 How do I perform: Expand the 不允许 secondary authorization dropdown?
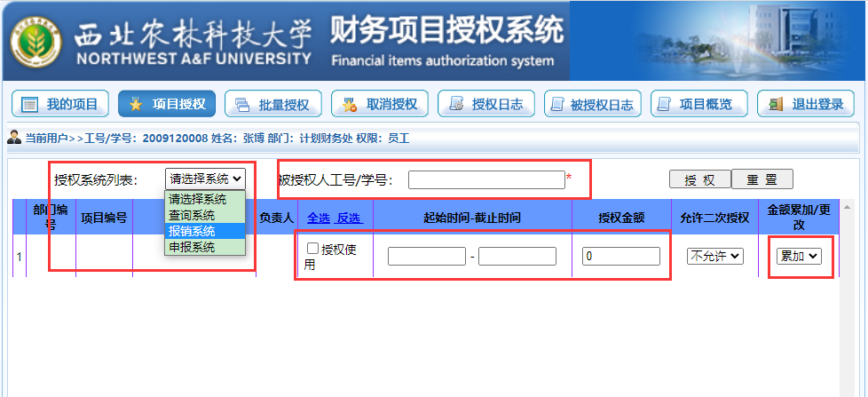(x=715, y=256)
